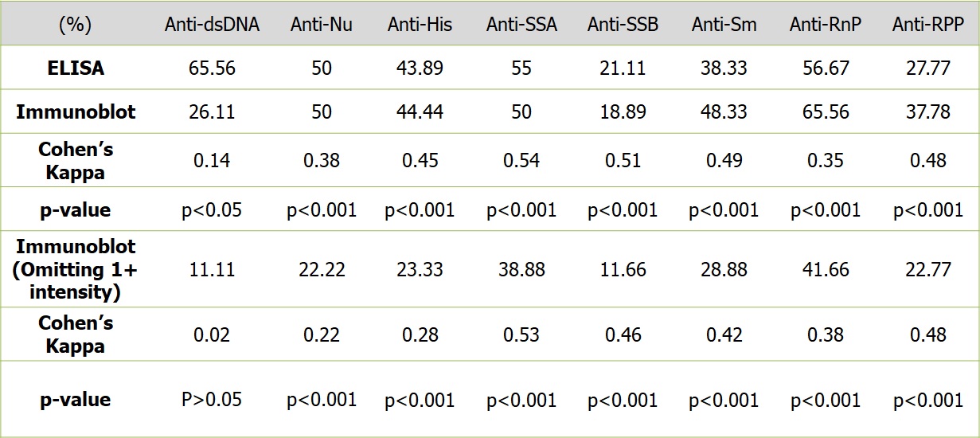Click the (%) header cell

pos(75,25)
